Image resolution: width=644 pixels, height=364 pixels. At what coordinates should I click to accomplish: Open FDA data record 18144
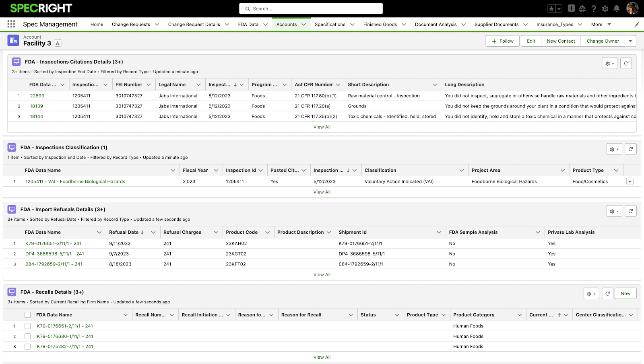point(36,116)
